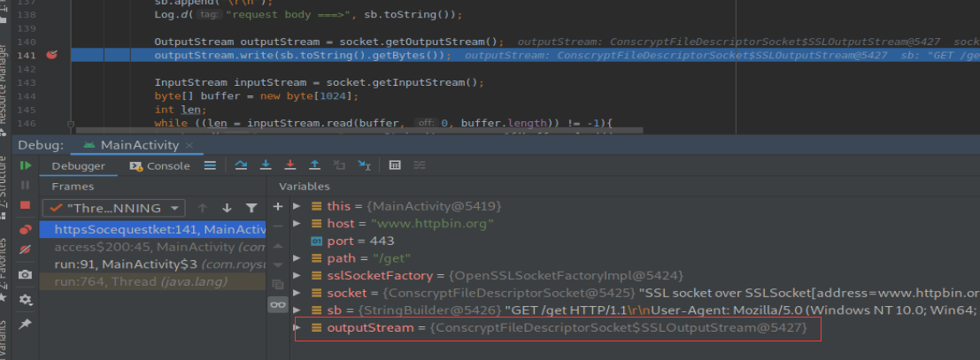Screen dimensions: 980x360
Task: Click Run to Cursor icon
Action: 364,165
